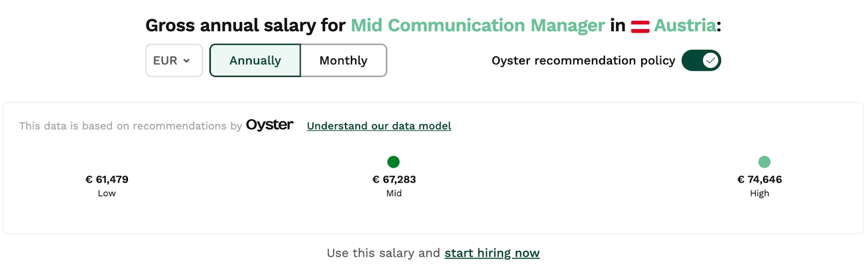Follow the "start hiring now" link

[492, 253]
